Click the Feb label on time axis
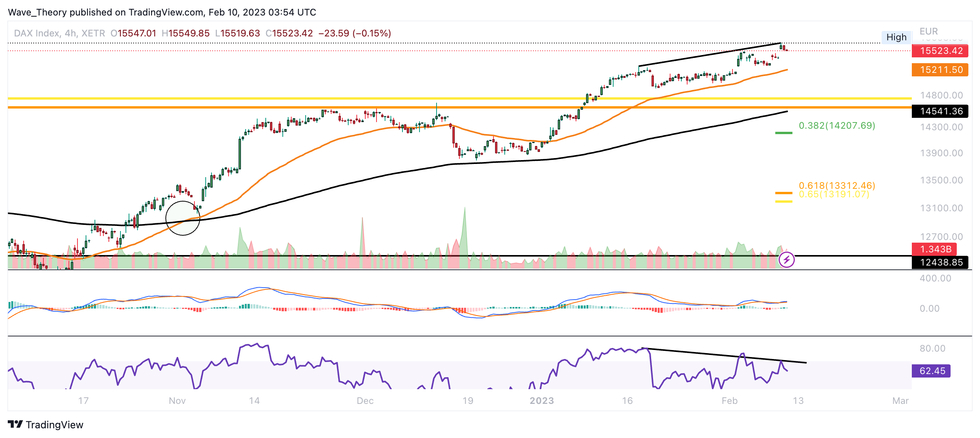 coord(729,401)
